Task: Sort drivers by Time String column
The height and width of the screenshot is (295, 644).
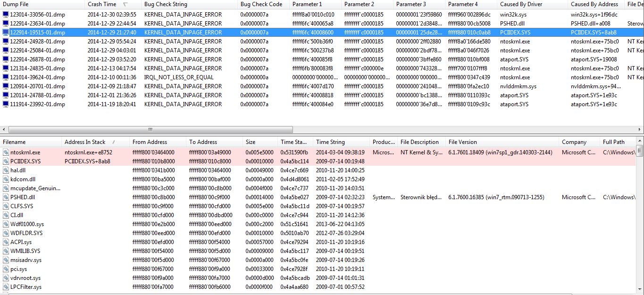Action: (342, 142)
